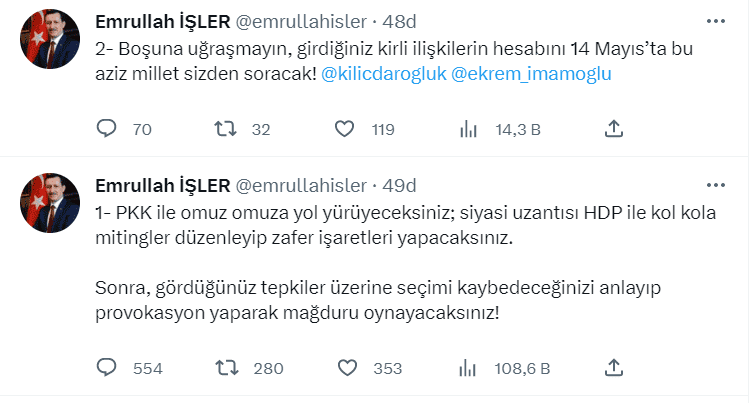Reply to the 14 Mayıs tweet
This screenshot has width=751, height=403.
pos(107,128)
